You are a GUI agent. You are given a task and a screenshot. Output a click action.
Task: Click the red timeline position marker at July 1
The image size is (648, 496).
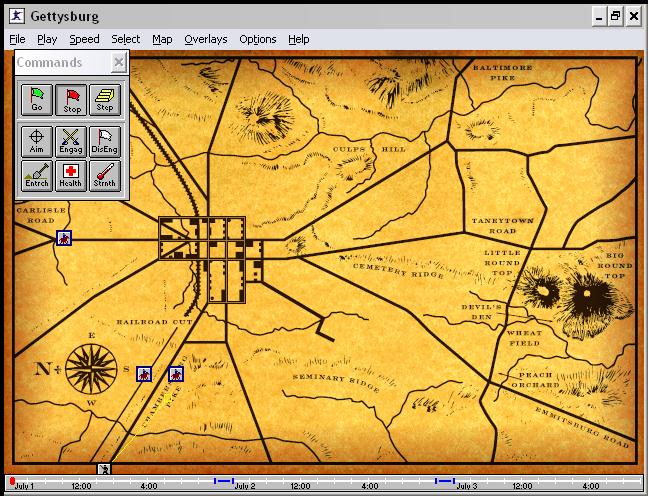coord(12,481)
